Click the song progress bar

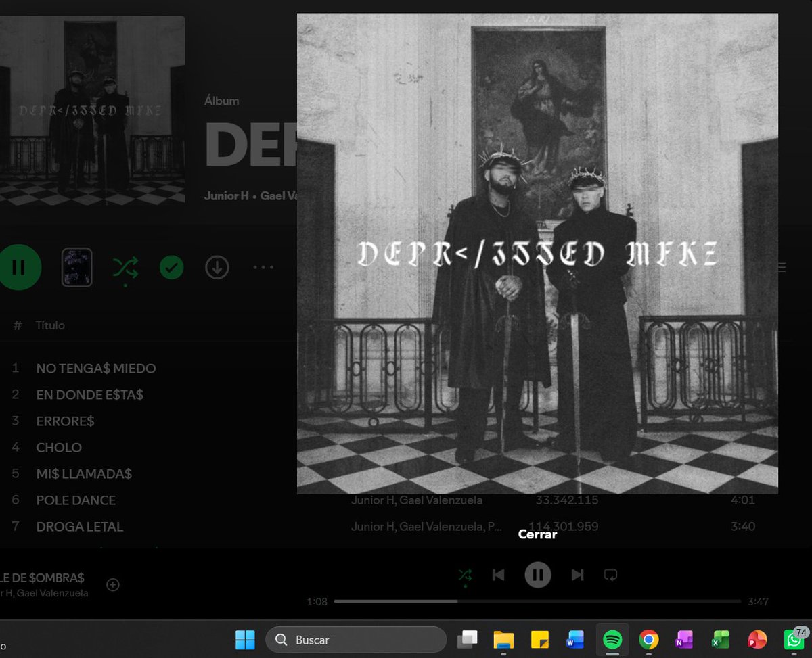point(537,601)
